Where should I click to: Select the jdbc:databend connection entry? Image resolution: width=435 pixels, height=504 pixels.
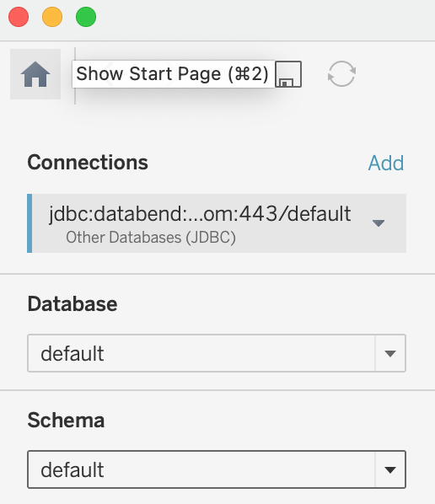pos(217,223)
